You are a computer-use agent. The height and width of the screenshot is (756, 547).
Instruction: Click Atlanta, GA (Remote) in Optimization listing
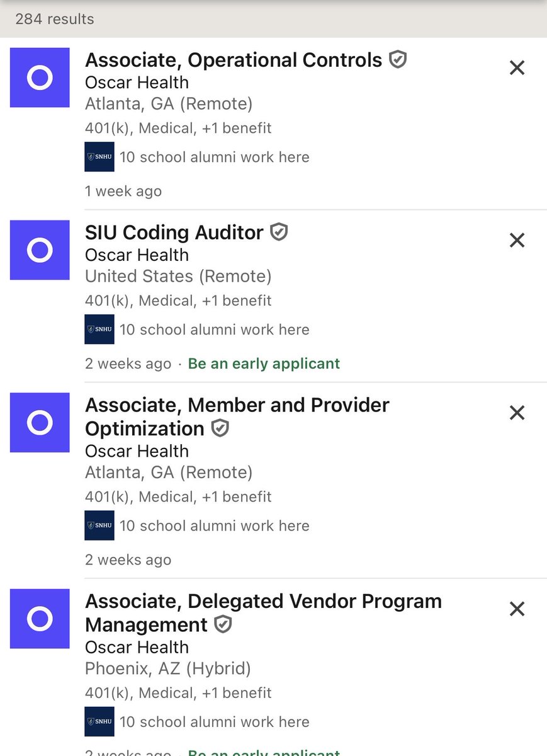coord(169,472)
